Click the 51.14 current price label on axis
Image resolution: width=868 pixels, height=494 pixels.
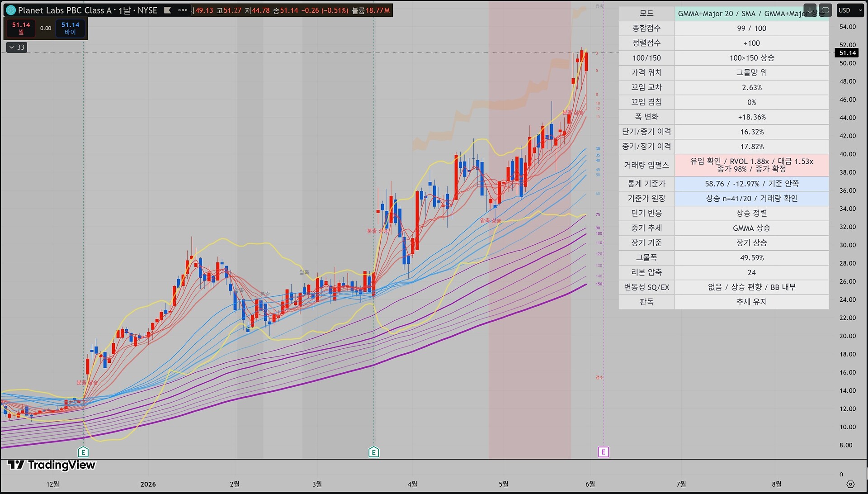click(x=847, y=53)
